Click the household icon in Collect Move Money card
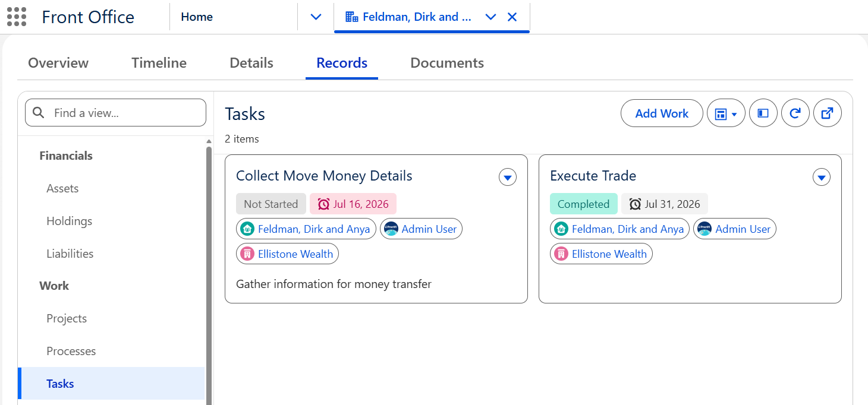 (x=247, y=229)
